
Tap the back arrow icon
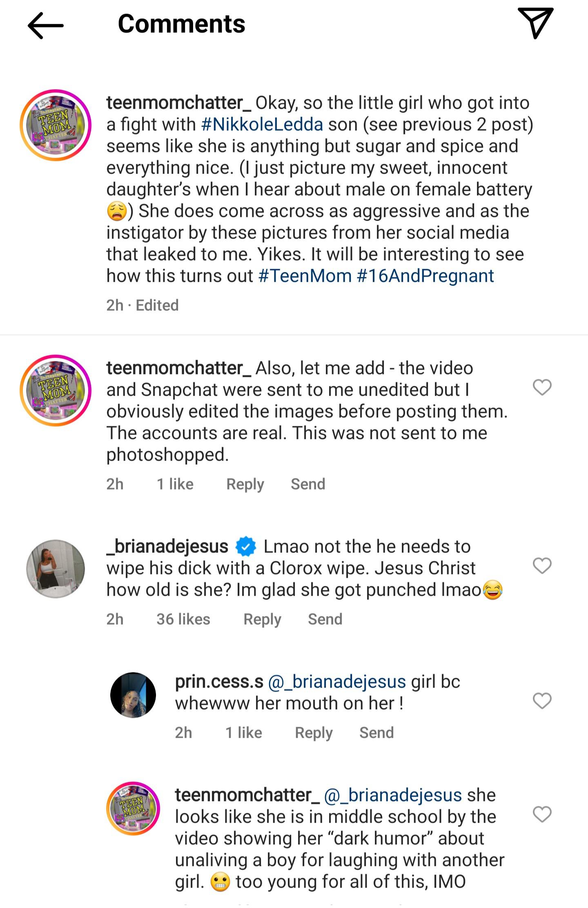click(45, 26)
